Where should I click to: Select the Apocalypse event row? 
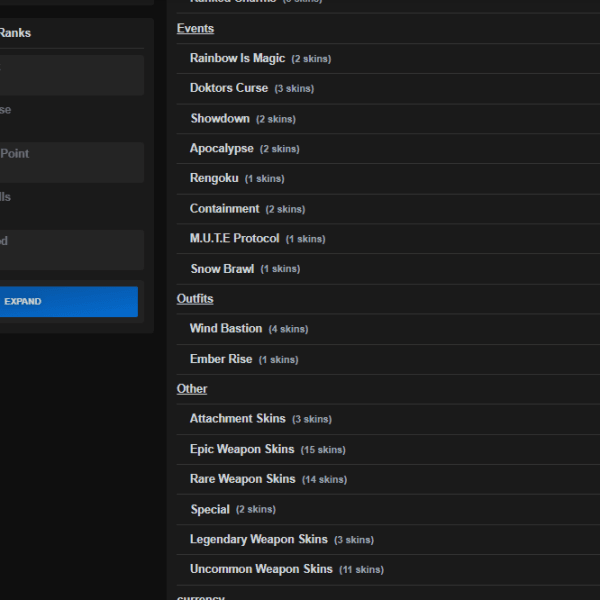[388, 148]
